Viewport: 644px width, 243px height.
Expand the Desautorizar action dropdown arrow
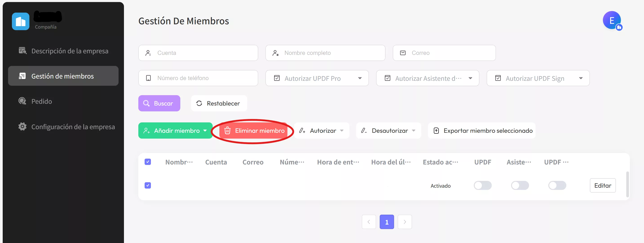pyautogui.click(x=413, y=130)
